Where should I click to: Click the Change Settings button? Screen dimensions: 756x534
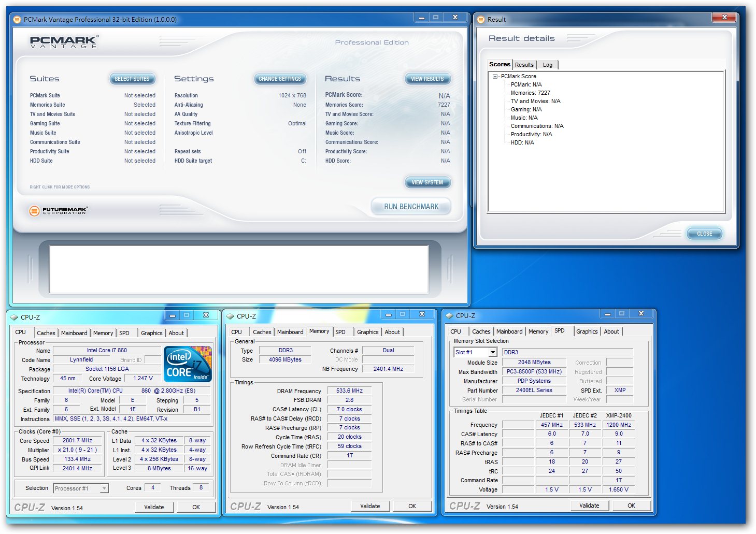(x=279, y=79)
